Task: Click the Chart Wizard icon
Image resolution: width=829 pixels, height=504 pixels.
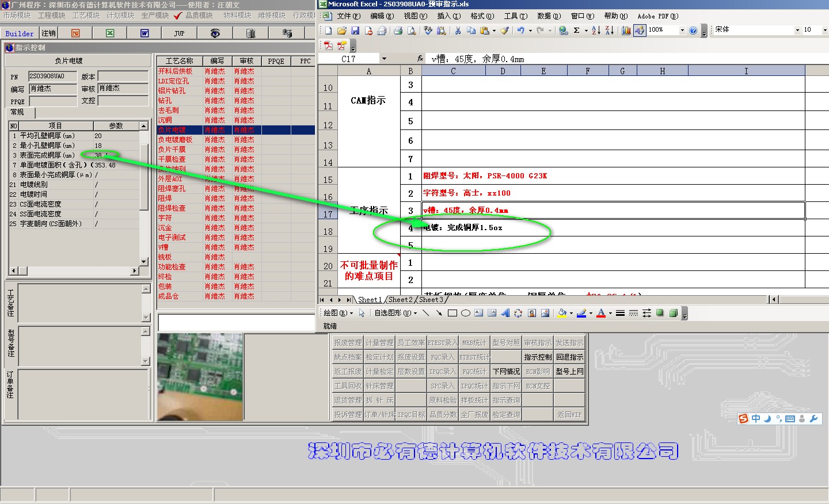Action: [626, 30]
